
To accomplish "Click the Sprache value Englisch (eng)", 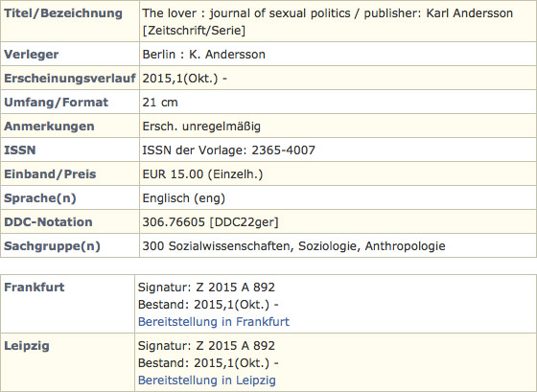I will (183, 198).
